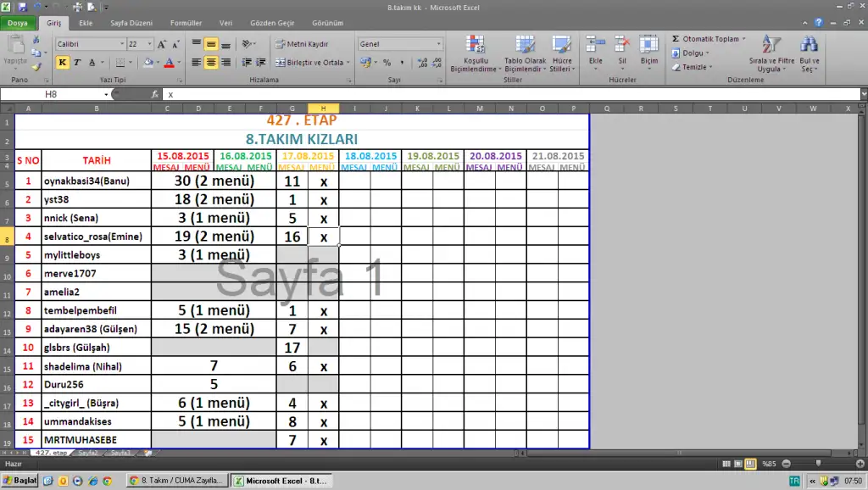This screenshot has height=490, width=868.
Task: Click the percent style icon
Action: pyautogui.click(x=387, y=63)
